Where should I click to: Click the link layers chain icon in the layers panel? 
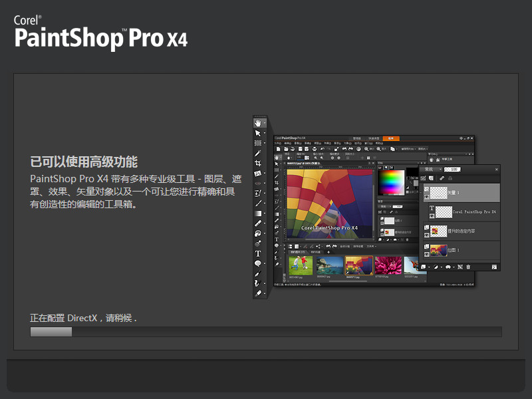coord(442,178)
